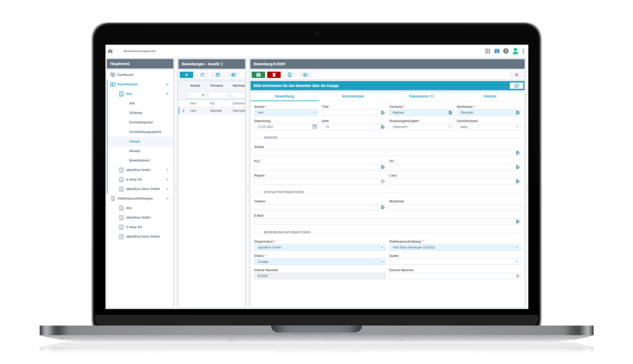Click the attachment icon on Raphael row
The width and height of the screenshot is (633, 364).
tap(183, 111)
